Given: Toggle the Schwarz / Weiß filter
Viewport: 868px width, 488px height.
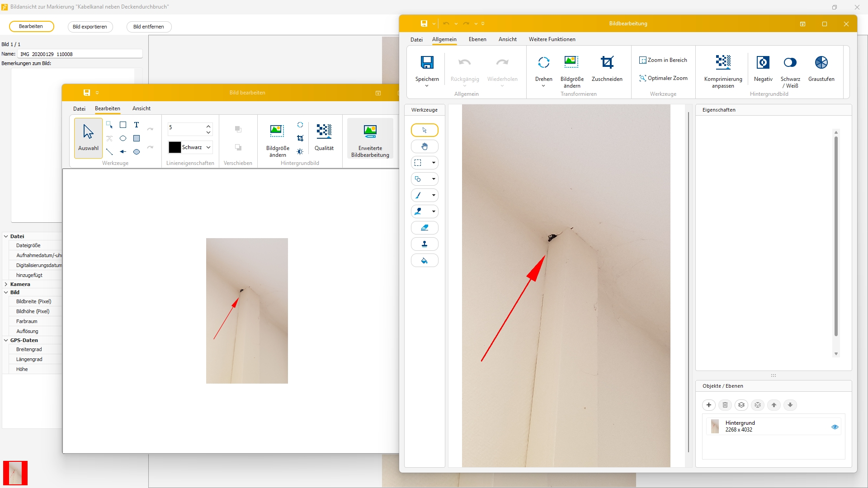Looking at the screenshot, I should pos(790,62).
